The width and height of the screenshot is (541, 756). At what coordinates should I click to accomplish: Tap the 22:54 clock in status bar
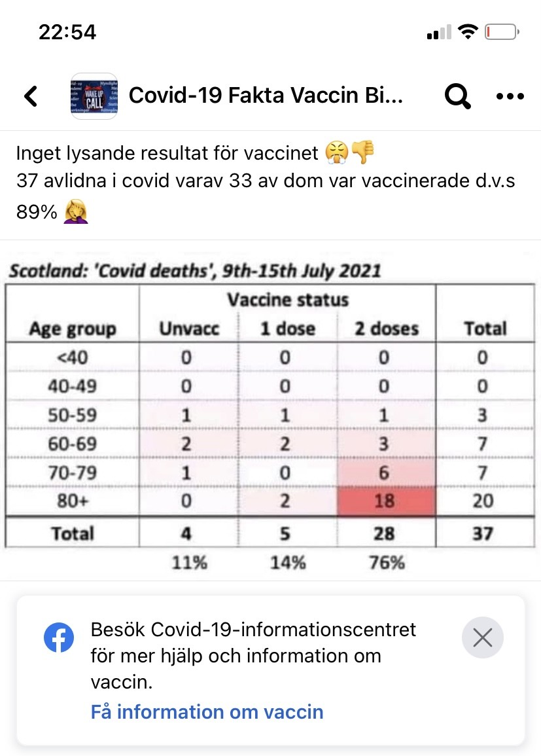(67, 31)
